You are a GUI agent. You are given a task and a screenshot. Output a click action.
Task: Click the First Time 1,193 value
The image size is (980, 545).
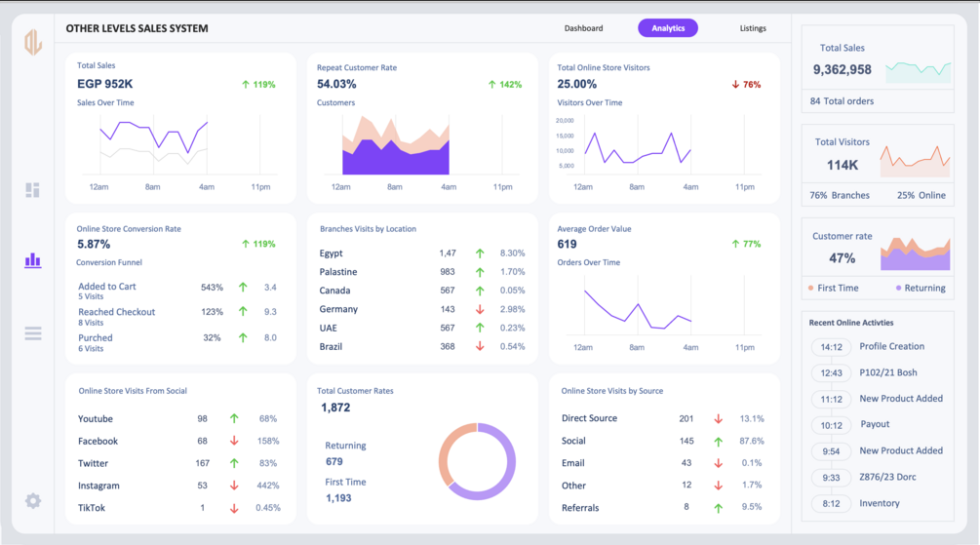click(338, 498)
